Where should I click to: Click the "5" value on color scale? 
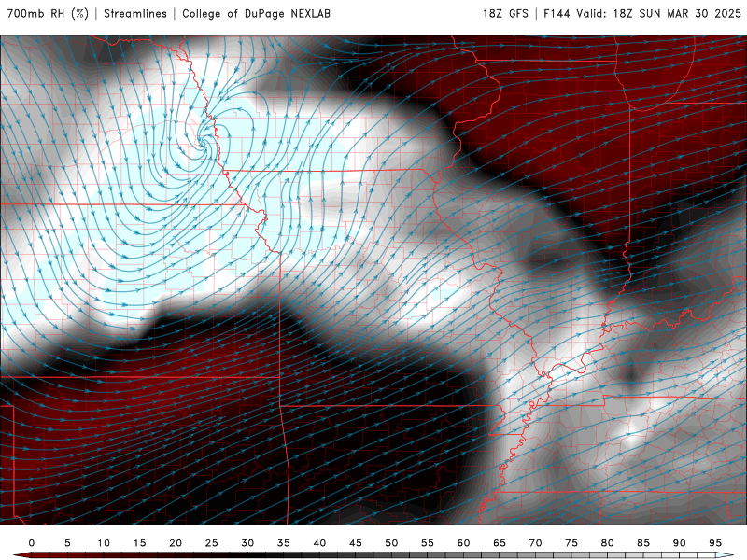click(67, 543)
